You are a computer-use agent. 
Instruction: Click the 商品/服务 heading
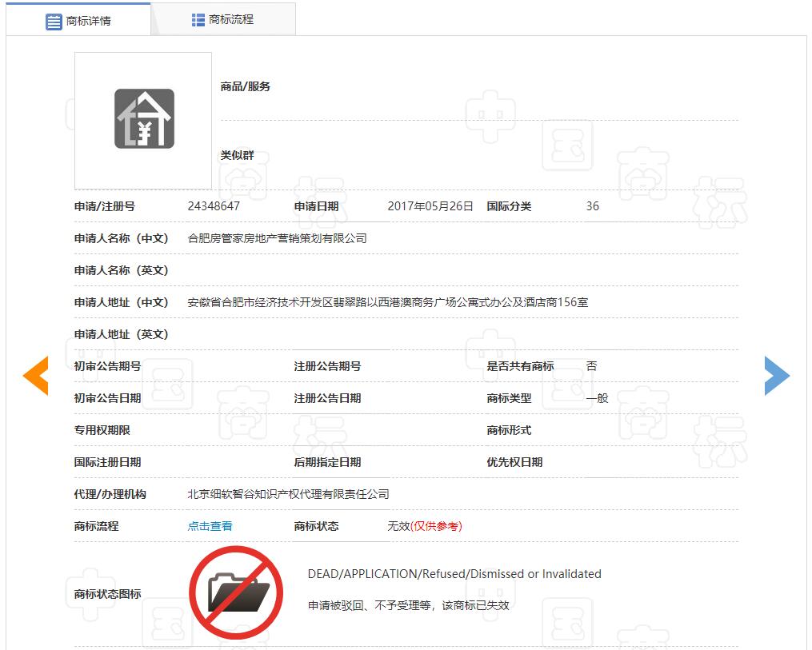(x=245, y=86)
